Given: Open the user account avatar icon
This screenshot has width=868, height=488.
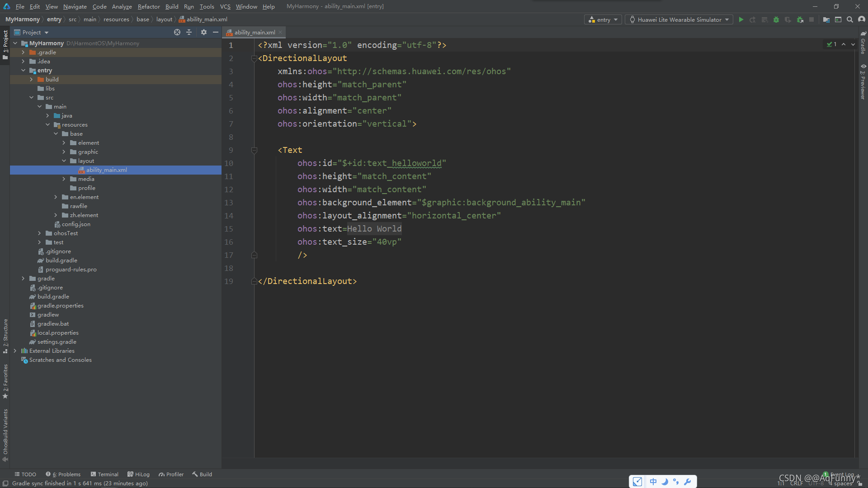Looking at the screenshot, I should pyautogui.click(x=862, y=19).
